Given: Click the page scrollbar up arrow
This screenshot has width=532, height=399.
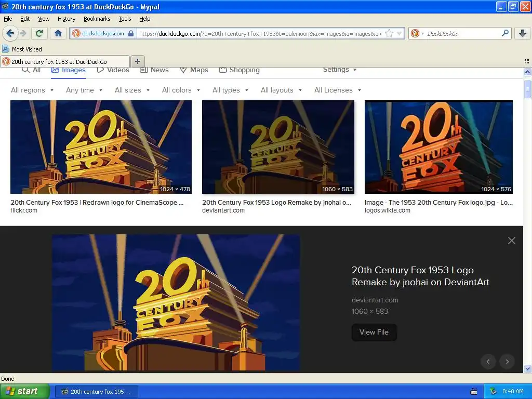Looking at the screenshot, I should pos(527,72).
